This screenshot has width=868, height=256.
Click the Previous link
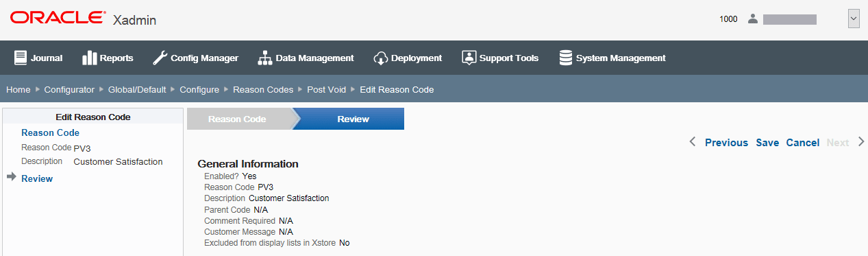pos(726,142)
